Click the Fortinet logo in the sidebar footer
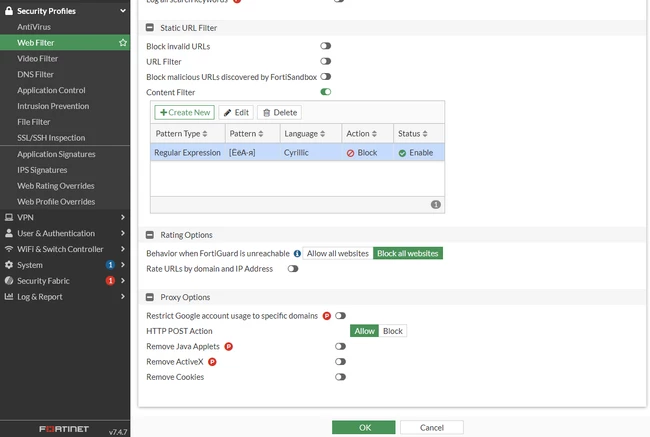 pos(64,429)
